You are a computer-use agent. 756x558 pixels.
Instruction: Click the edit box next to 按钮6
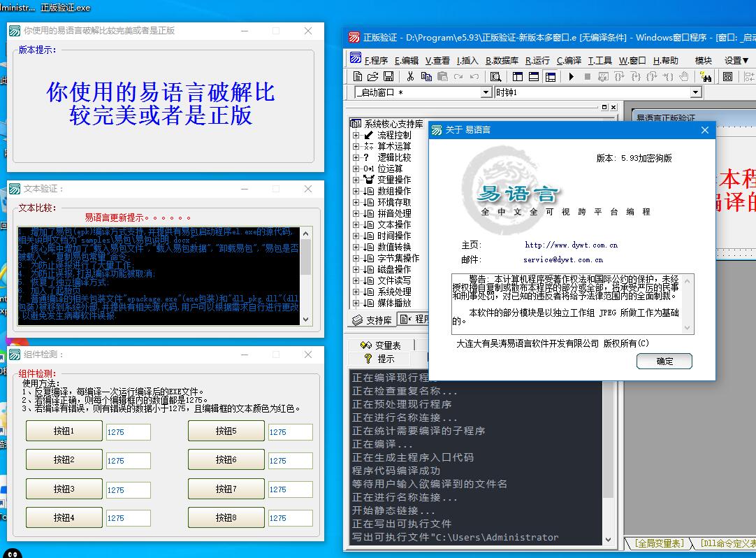290,461
